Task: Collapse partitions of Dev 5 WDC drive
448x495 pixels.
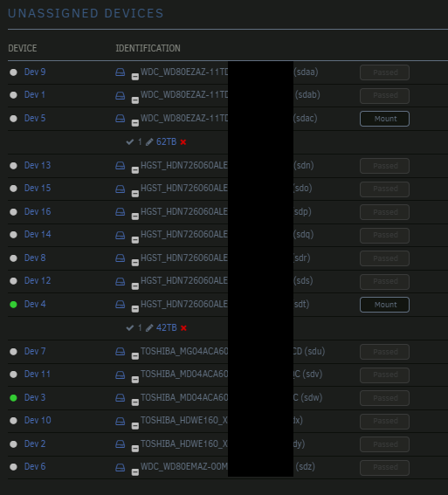Action: (x=135, y=123)
